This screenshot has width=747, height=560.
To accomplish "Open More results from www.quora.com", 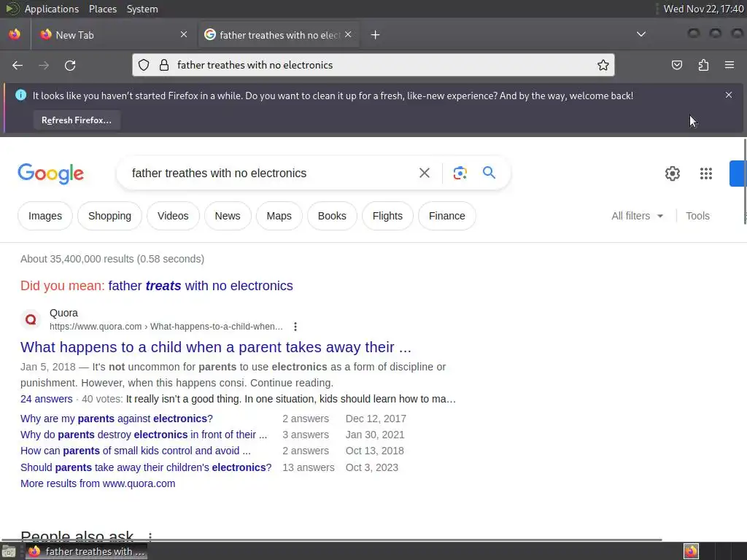I will click(98, 483).
